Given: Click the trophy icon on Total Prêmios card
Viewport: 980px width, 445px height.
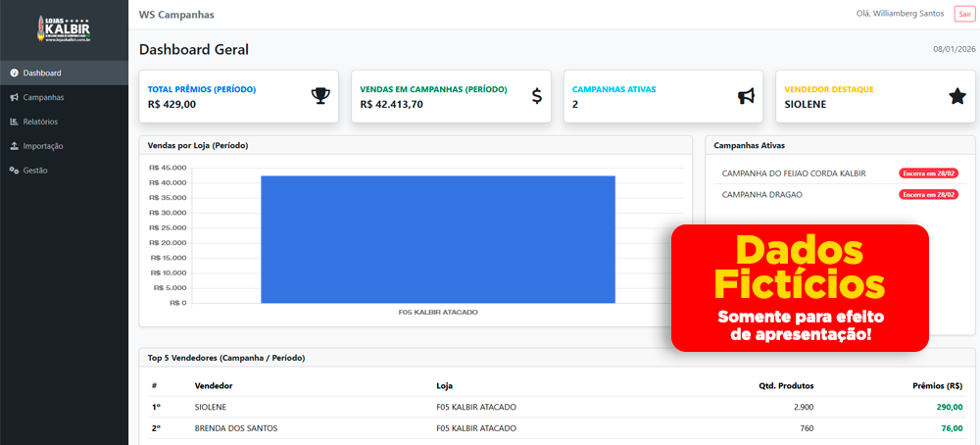Looking at the screenshot, I should (320, 96).
